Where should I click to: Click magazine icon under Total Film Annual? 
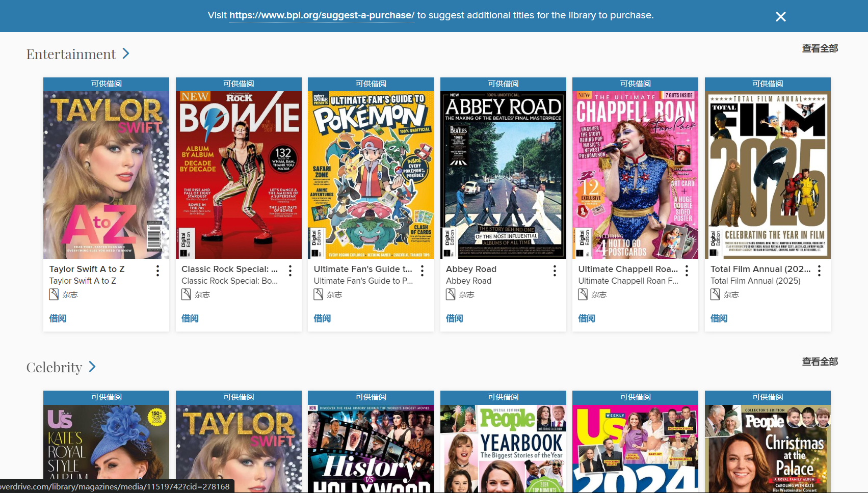[715, 294]
